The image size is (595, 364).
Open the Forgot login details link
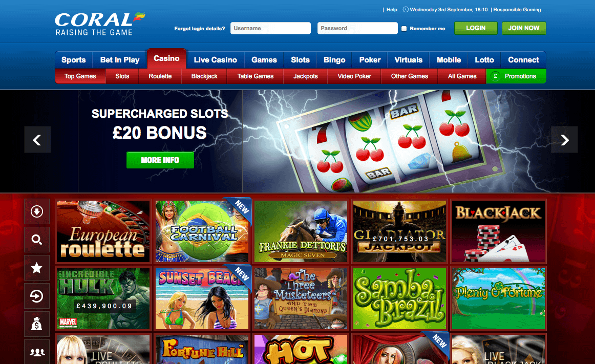(200, 29)
